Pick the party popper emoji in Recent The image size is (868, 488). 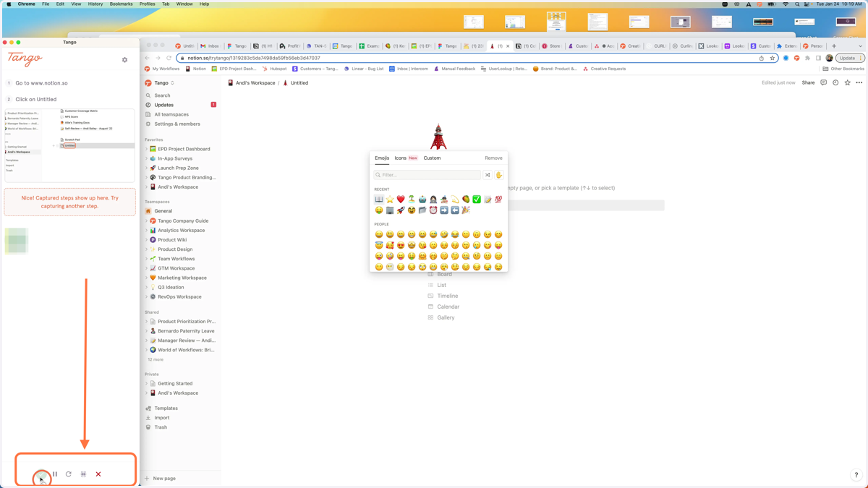click(x=466, y=210)
